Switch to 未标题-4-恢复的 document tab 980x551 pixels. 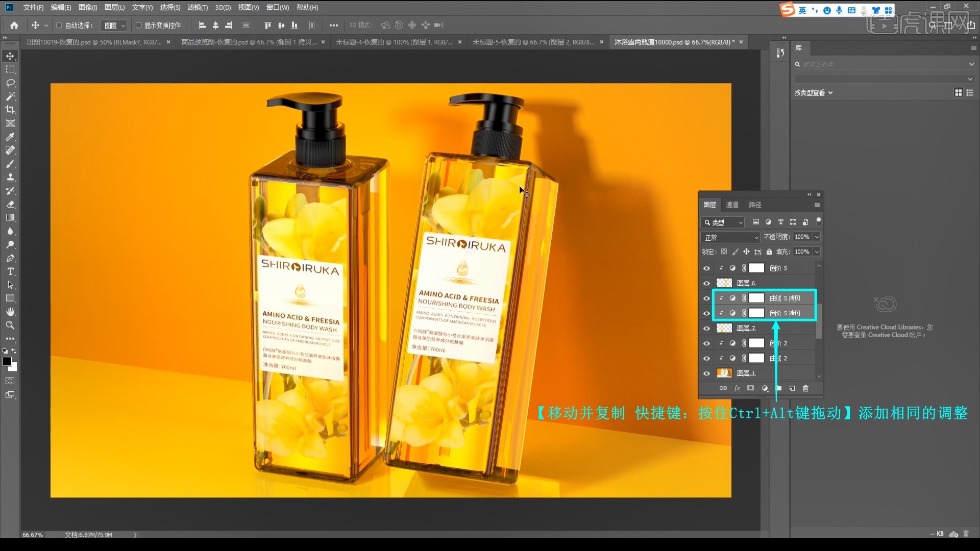pos(394,42)
